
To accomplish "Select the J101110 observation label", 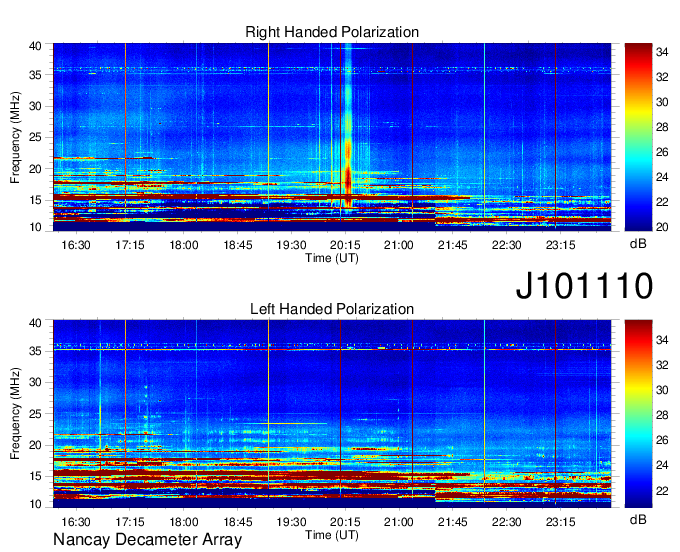I will pyautogui.click(x=584, y=286).
